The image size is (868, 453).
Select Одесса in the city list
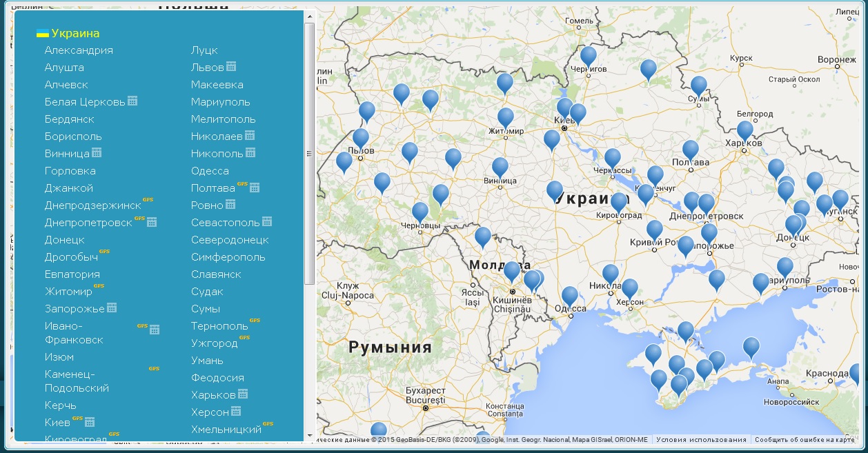(210, 171)
